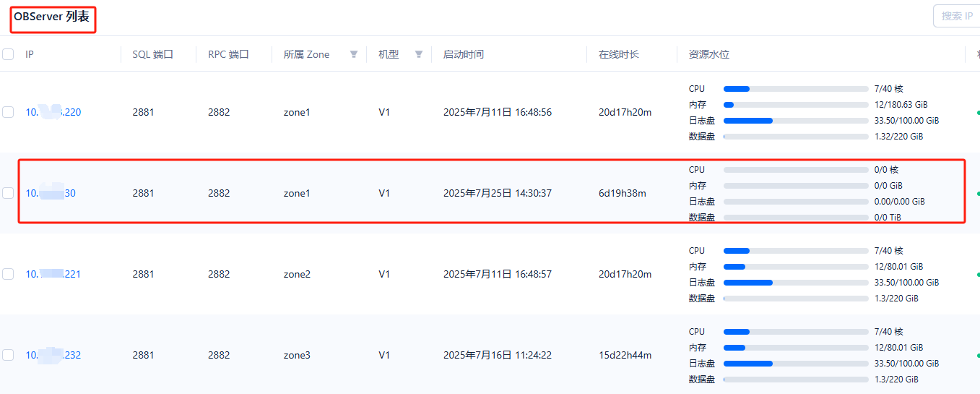Click CPU usage bar of .220 server

coord(796,89)
